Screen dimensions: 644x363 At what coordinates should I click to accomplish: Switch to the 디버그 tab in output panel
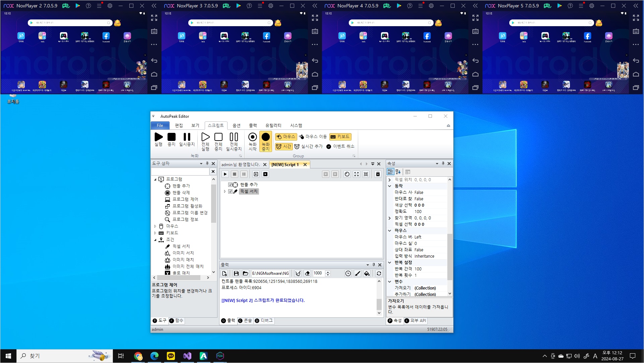coord(264,321)
